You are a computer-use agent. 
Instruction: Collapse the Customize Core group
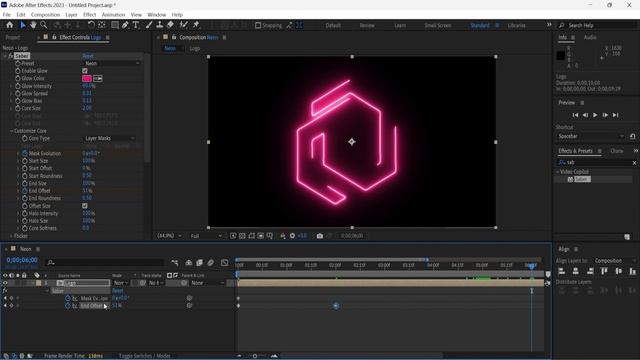tap(11, 131)
